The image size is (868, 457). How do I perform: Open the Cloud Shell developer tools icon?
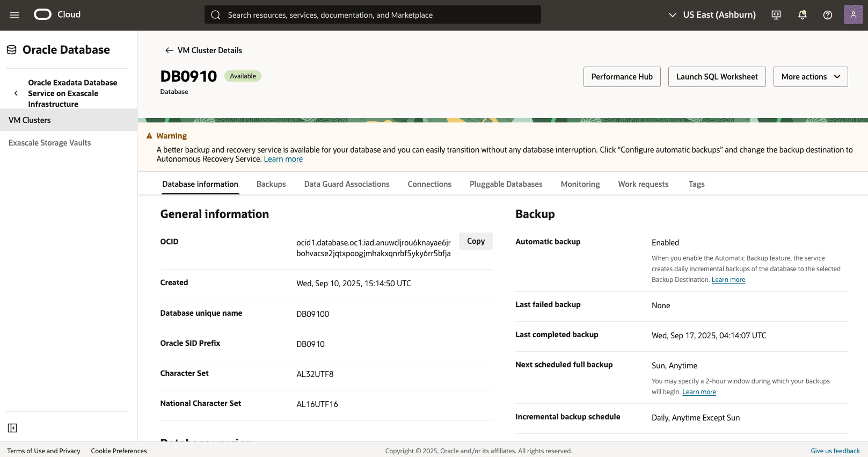[x=776, y=15]
